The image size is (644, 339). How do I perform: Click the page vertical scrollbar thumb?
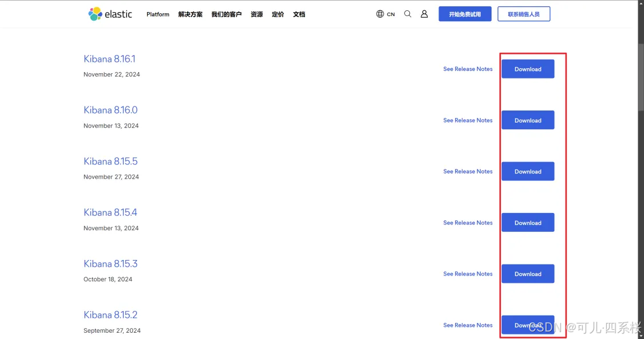click(641, 77)
